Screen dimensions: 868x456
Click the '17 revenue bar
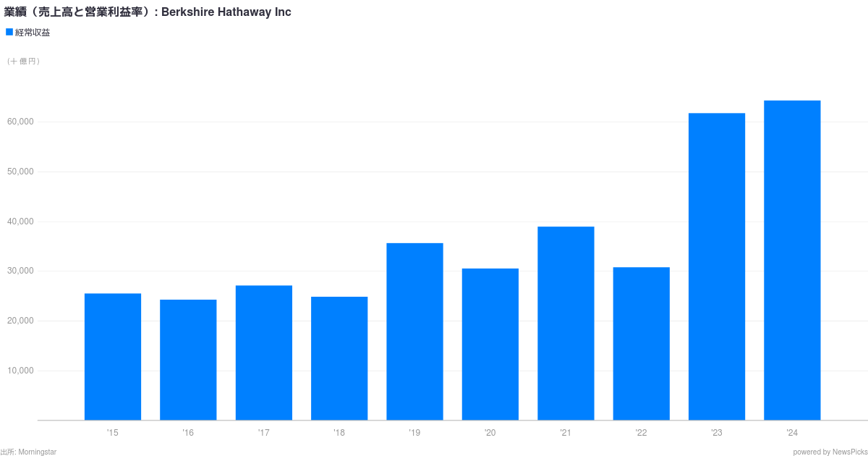click(x=264, y=352)
